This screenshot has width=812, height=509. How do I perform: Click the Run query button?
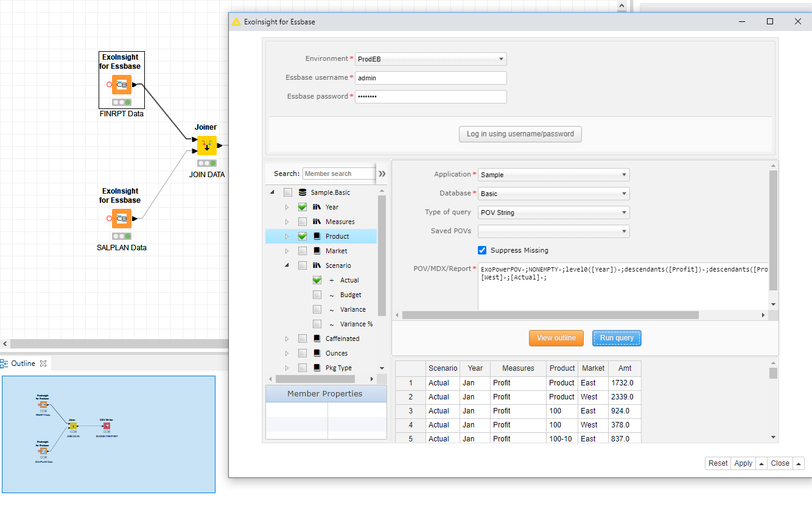coord(617,338)
